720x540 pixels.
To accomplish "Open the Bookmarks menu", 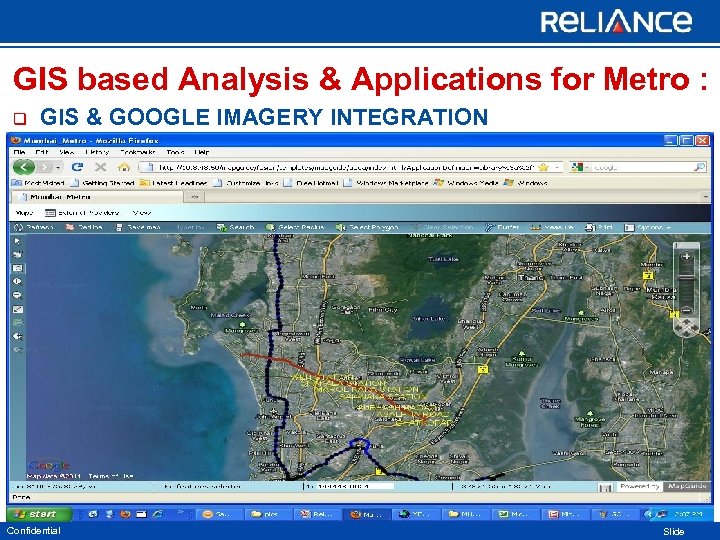I will (x=138, y=152).
